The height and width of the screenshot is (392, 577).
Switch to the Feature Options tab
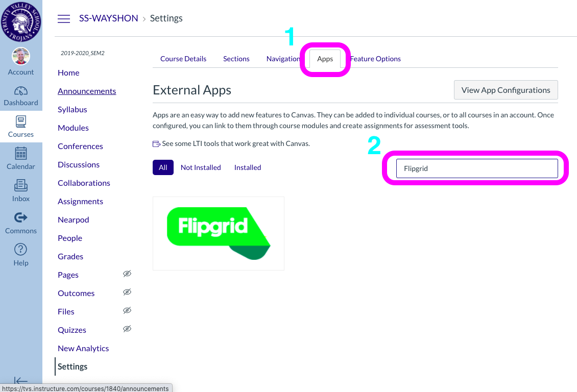pos(375,59)
